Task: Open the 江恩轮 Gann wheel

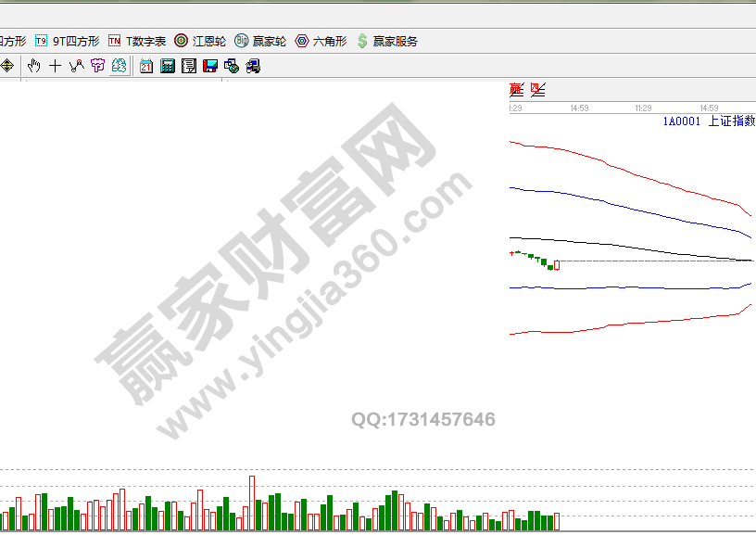Action: [200, 41]
